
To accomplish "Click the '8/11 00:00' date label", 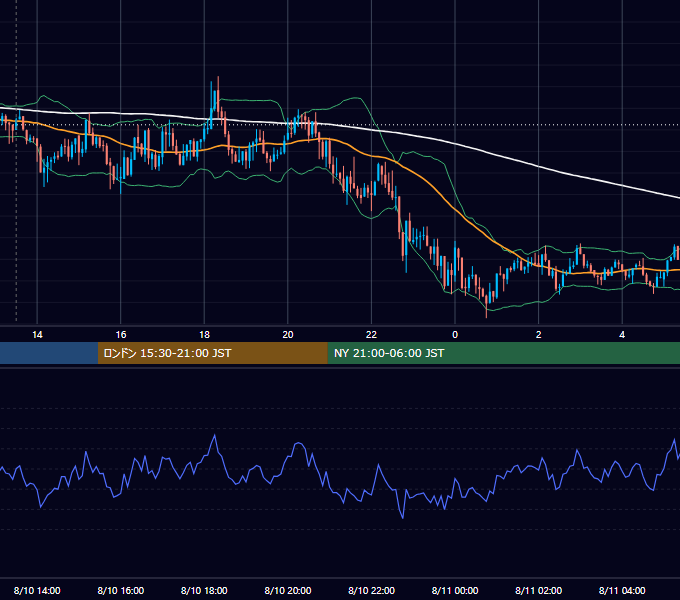I will [455, 590].
